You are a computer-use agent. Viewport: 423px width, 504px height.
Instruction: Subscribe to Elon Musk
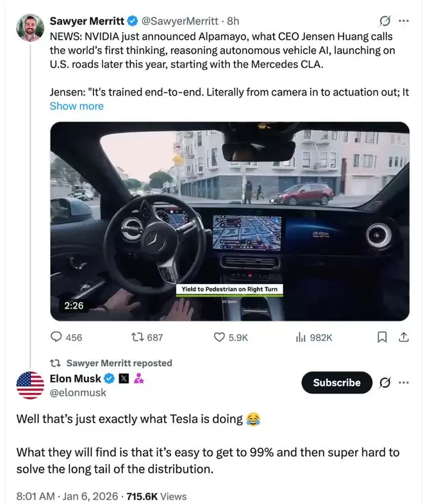click(336, 383)
